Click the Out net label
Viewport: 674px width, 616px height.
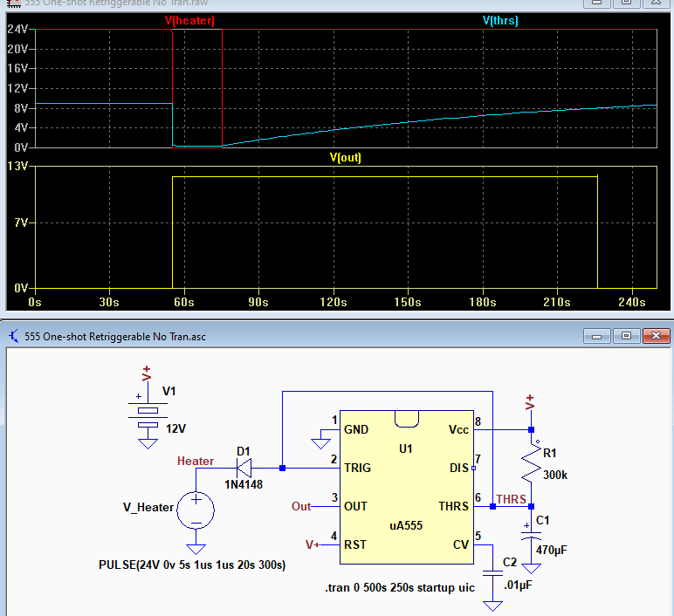301,506
